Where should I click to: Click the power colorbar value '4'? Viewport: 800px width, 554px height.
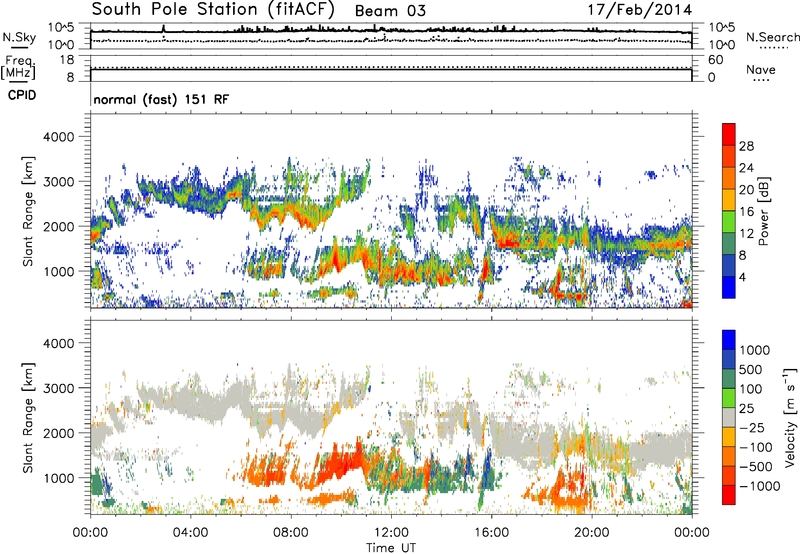[742, 278]
